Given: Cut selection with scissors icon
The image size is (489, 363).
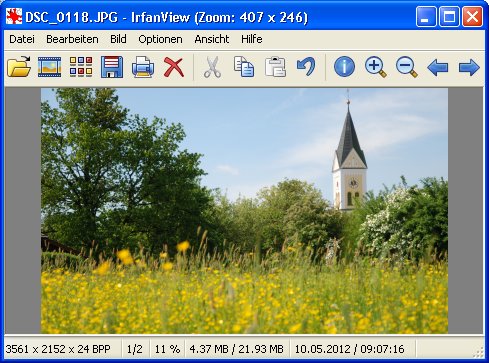Looking at the screenshot, I should [212, 67].
